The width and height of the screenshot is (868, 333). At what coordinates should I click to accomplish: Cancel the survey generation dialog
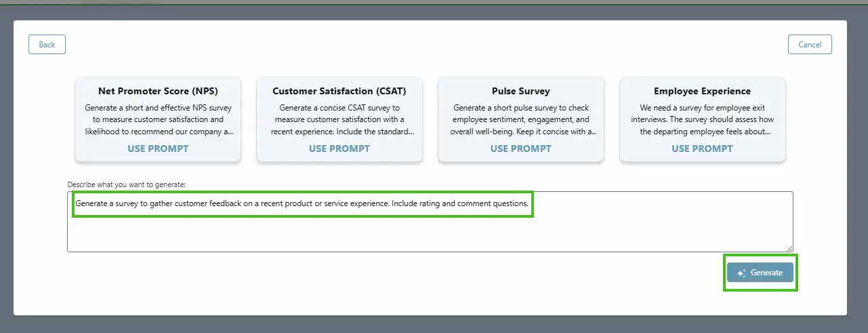pos(810,45)
